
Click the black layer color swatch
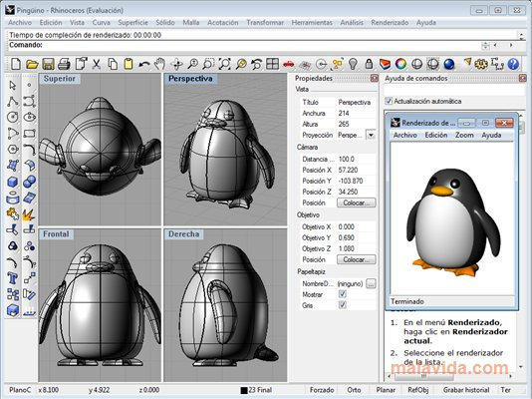(x=244, y=390)
